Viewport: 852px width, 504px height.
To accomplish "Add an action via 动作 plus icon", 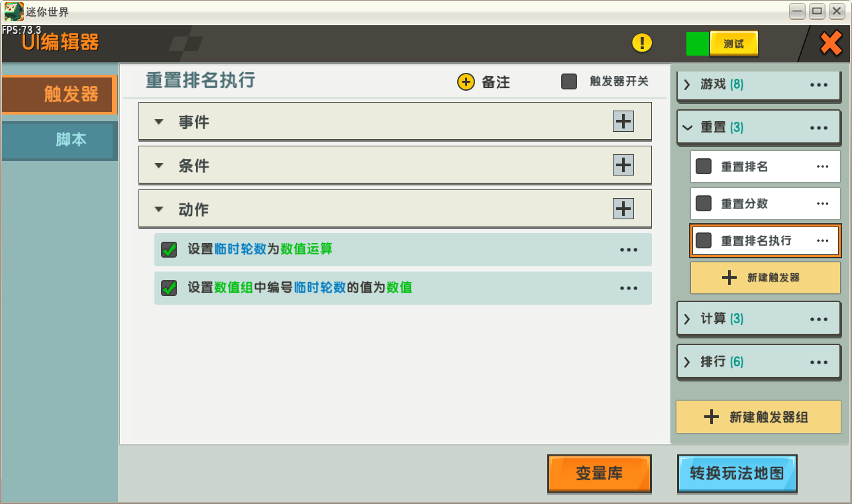I will 623,209.
